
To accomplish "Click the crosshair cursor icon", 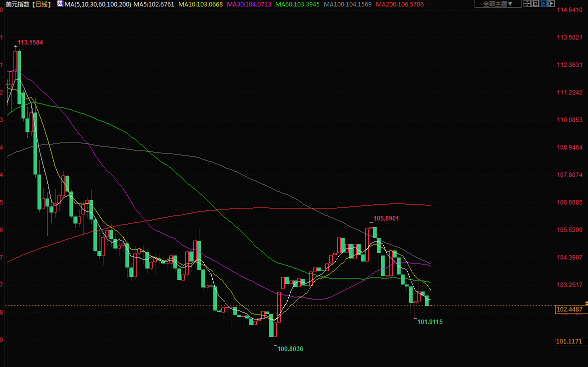I will coord(527,4).
